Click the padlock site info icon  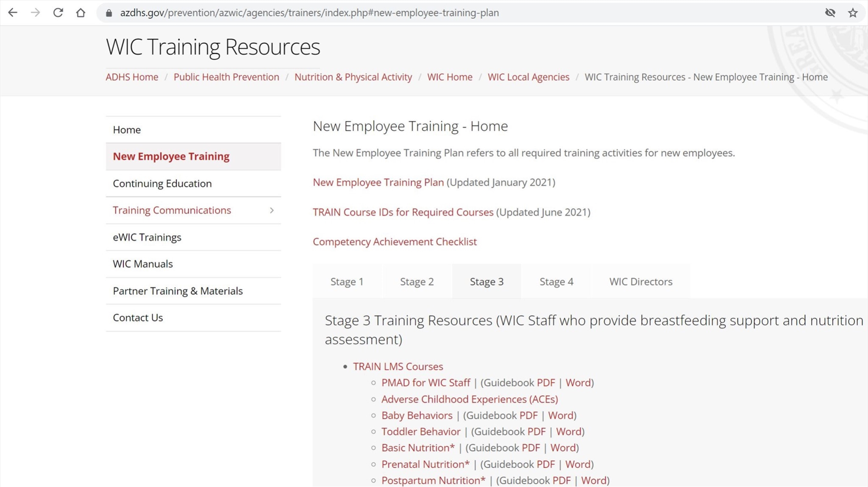tap(109, 13)
